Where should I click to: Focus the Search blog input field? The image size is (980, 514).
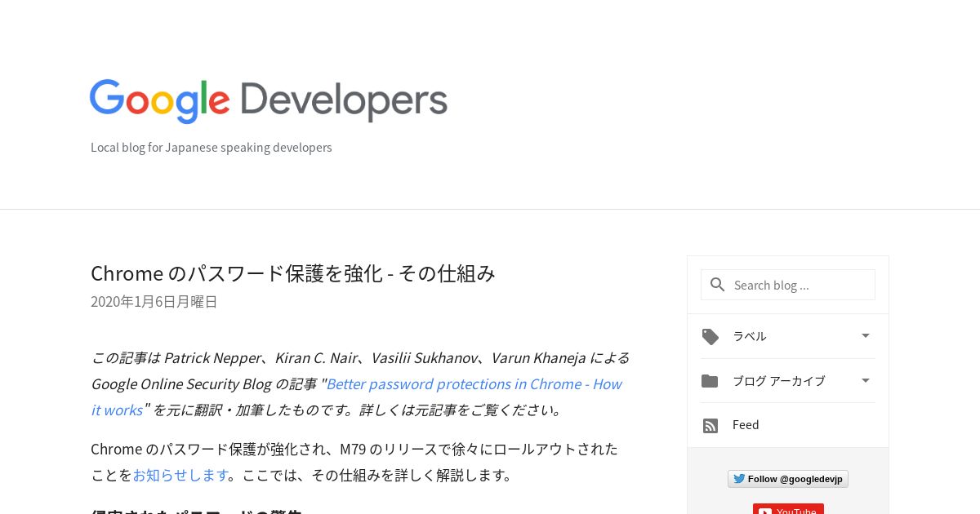click(788, 285)
